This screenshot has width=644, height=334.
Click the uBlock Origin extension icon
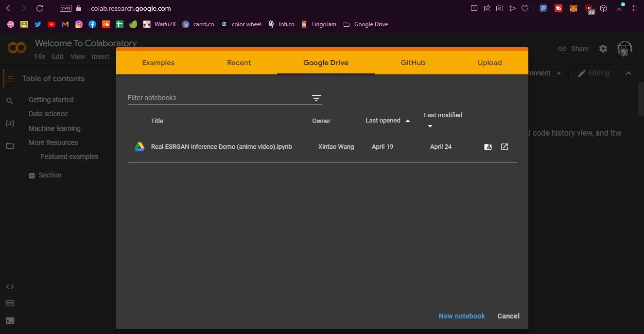[589, 9]
